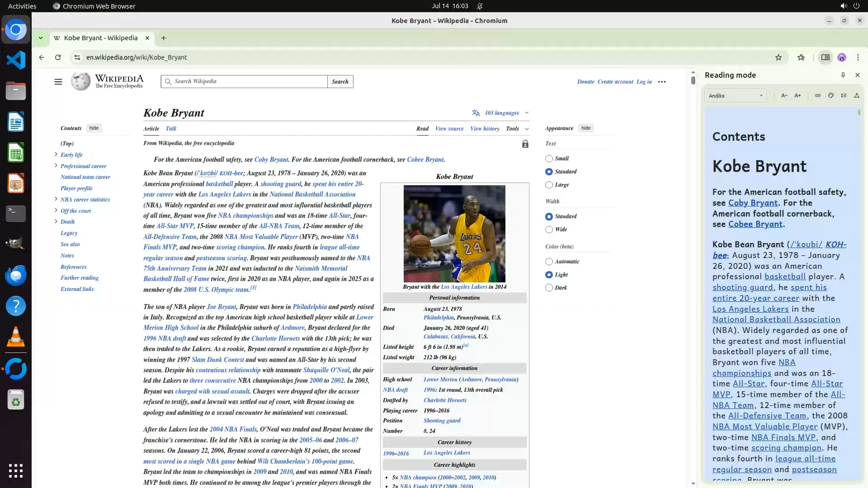
Task: Increase reading mode font size
Action: pos(797,95)
